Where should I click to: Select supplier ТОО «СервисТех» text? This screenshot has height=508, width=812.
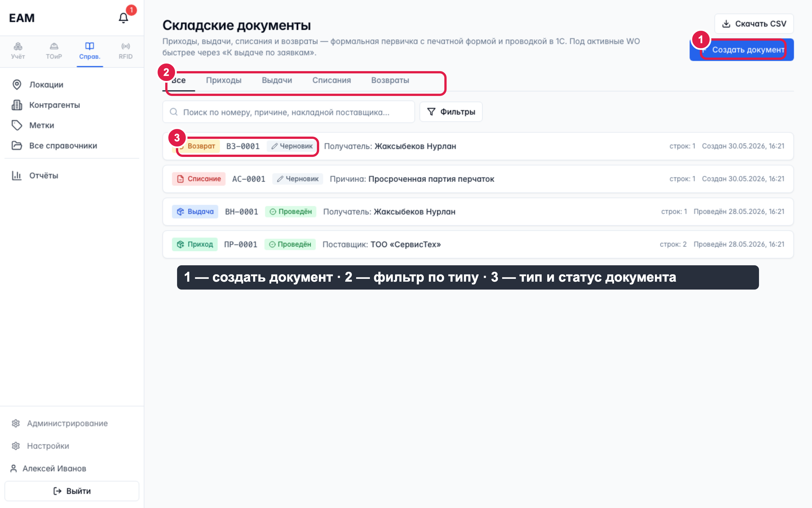pos(405,244)
